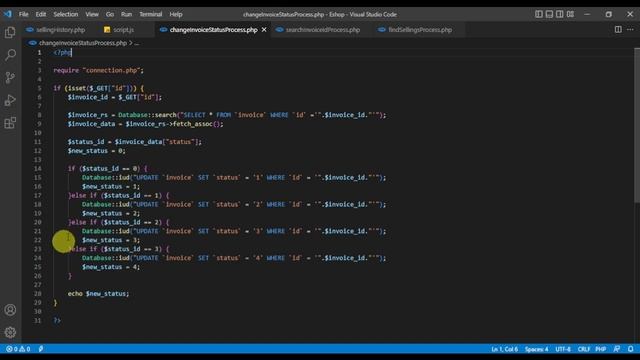Open the Source Control view
Viewport: 640px width, 360px height.
[10, 78]
